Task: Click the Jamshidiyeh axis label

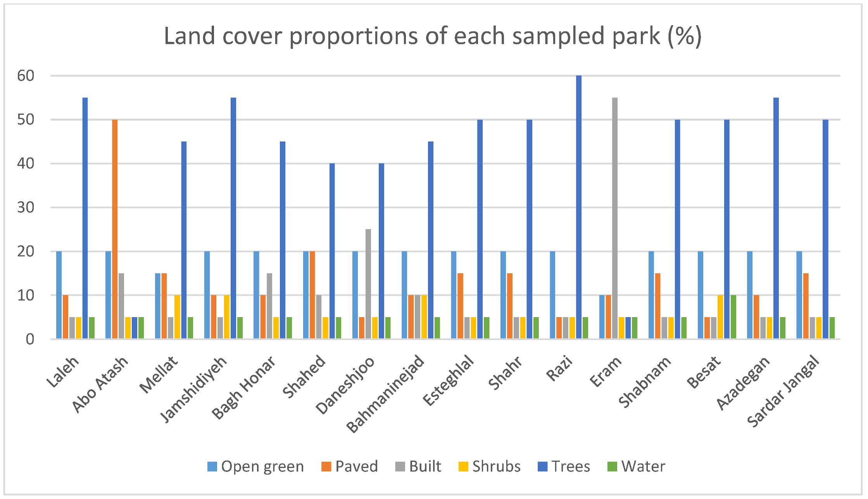Action: coord(194,389)
